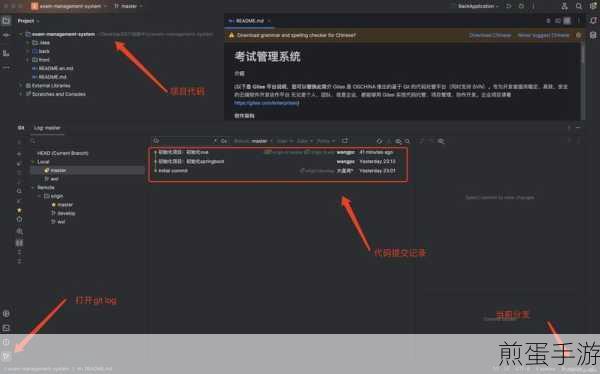Click the Collapse All icon in branches sidebar
Viewport: 600px width, 374px height.
20,261
